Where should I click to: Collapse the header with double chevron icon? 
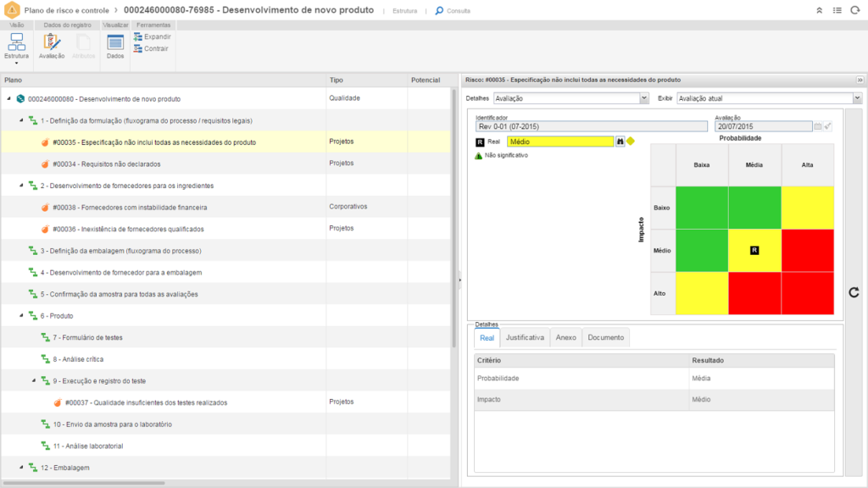(x=819, y=11)
